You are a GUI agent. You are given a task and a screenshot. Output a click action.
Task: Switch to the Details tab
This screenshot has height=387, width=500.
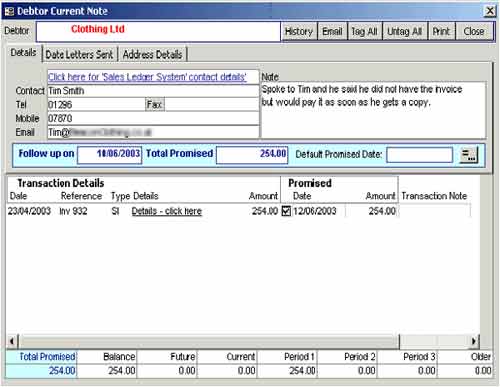pos(23,53)
